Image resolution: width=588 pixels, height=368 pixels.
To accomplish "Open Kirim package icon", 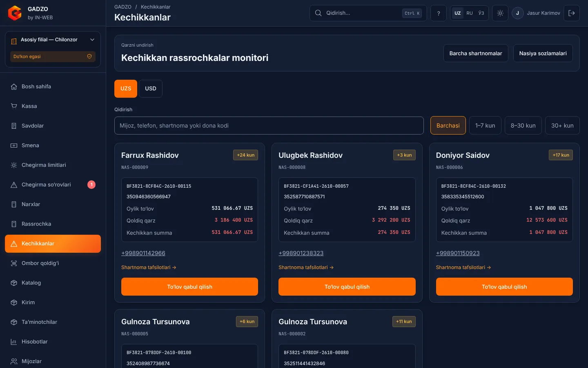I will pos(14,303).
